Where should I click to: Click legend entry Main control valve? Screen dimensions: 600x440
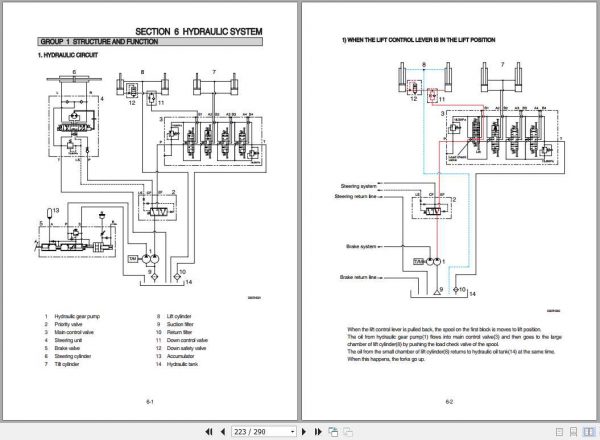[74, 332]
